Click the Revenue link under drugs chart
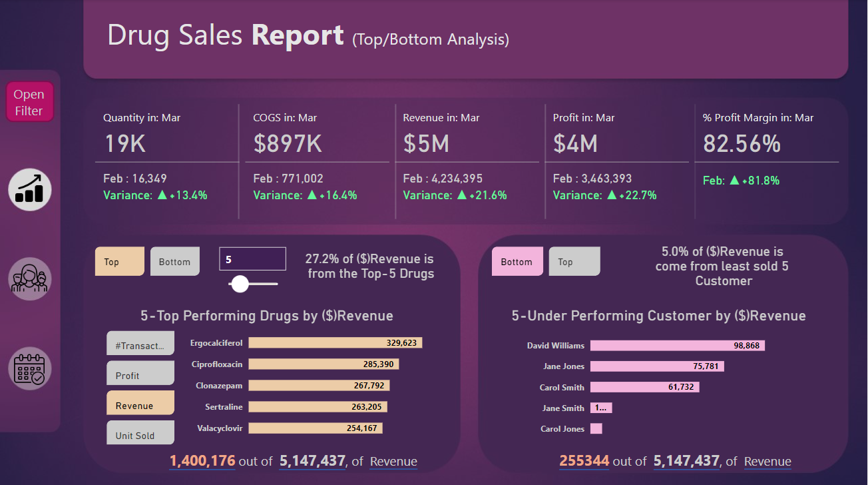The height and width of the screenshot is (485, 868). [x=393, y=462]
